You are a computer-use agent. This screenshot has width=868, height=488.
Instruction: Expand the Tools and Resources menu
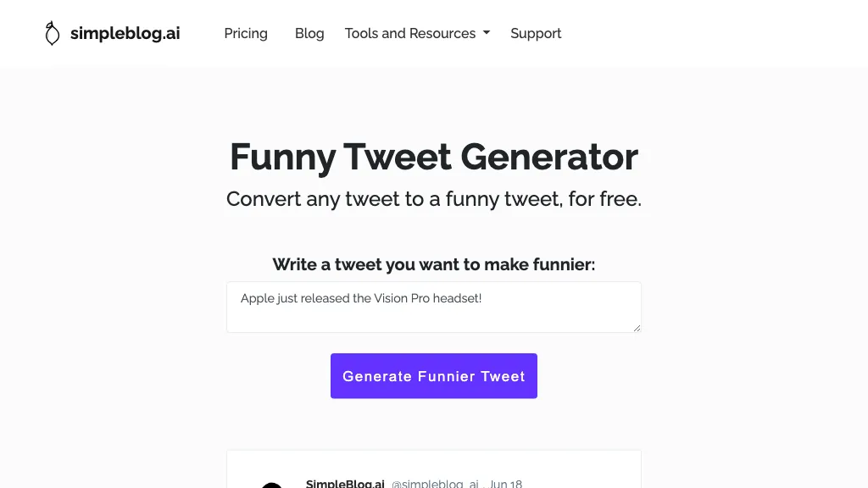410,34
